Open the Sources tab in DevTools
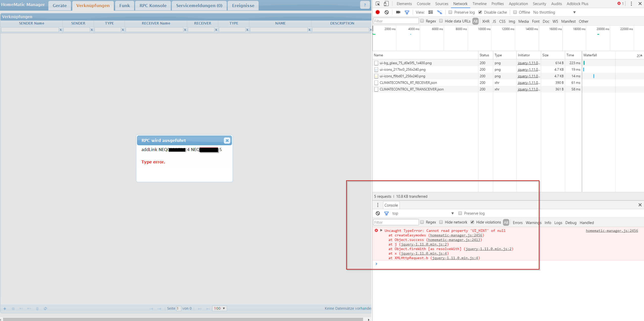Image resolution: width=644 pixels, height=321 pixels. pyautogui.click(x=441, y=4)
